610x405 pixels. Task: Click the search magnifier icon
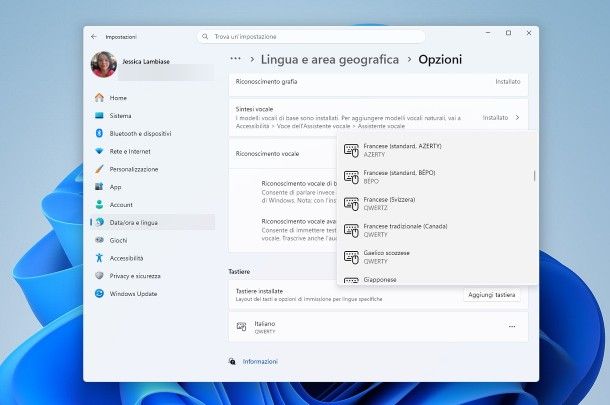(205, 37)
